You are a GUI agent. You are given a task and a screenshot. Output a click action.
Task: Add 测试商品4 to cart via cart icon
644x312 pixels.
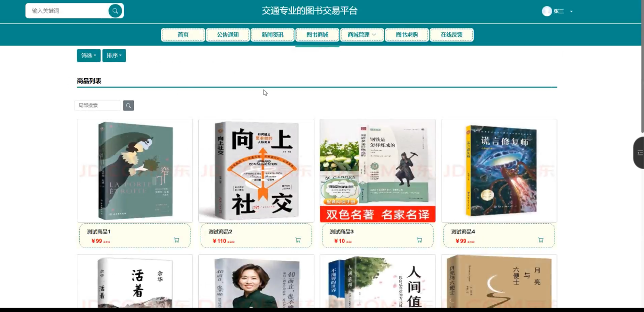541,240
